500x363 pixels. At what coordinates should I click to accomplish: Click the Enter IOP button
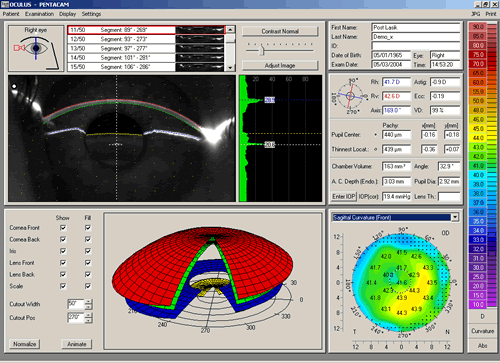coord(344,196)
